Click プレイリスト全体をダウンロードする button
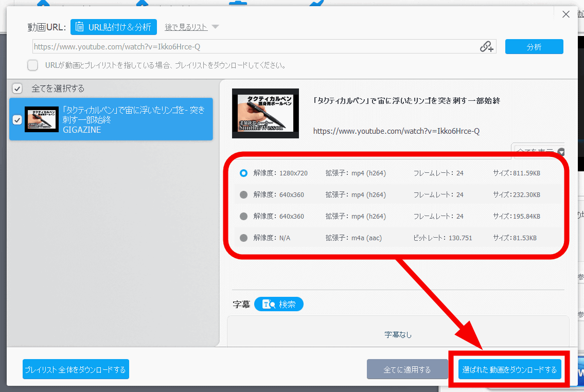584x392 pixels. [76, 370]
